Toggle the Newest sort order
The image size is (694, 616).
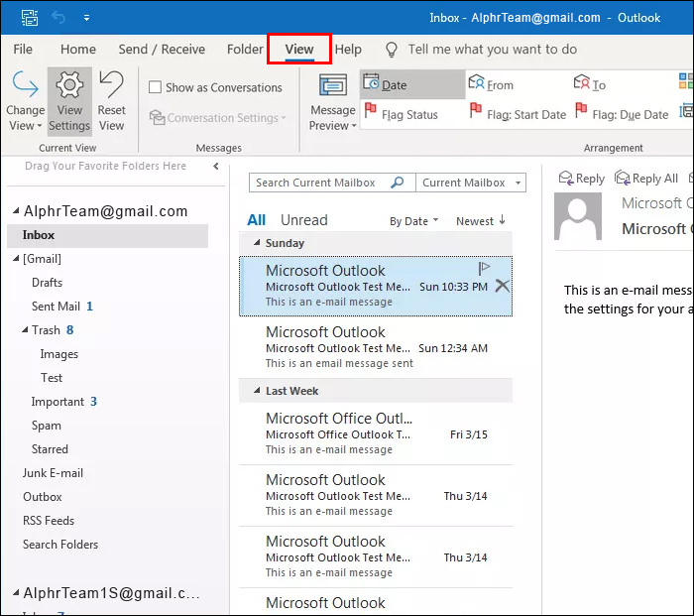point(481,221)
